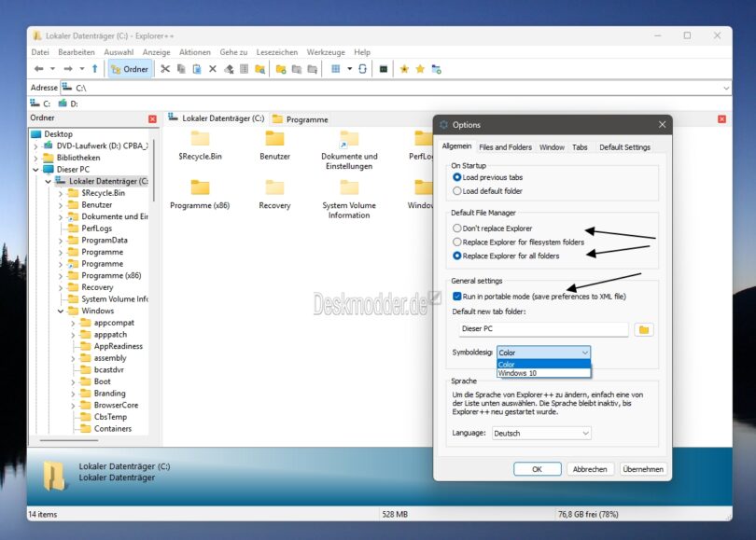Screen dimensions: 756x540
Task: Click the folder browse icon beside Dieser PC
Action: point(644,329)
